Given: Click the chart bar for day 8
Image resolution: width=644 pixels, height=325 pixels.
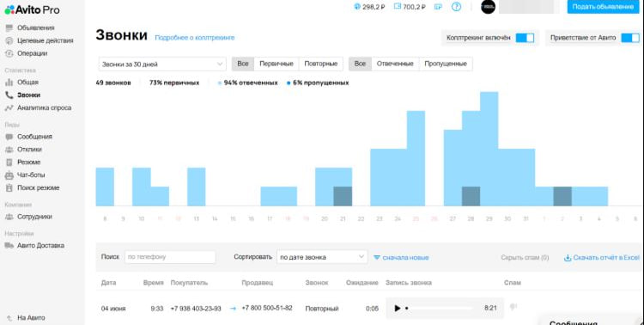Looking at the screenshot, I should coord(105,187).
